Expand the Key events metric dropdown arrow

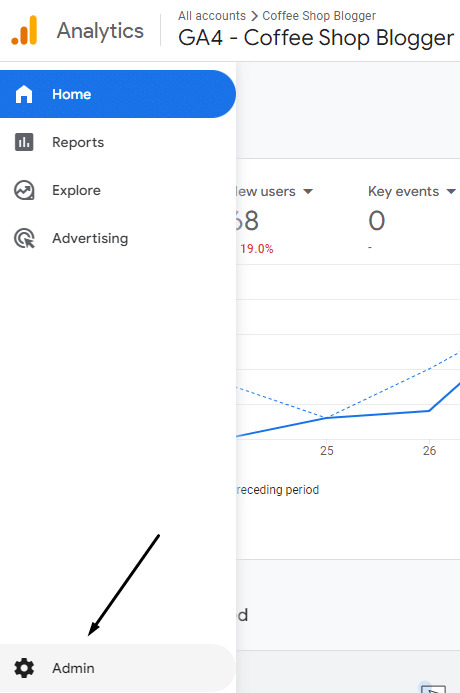[x=451, y=191]
